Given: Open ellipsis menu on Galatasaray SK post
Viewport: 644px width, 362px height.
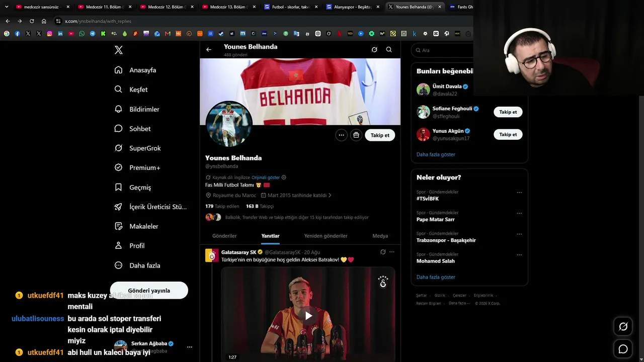Looking at the screenshot, I should click(x=392, y=252).
